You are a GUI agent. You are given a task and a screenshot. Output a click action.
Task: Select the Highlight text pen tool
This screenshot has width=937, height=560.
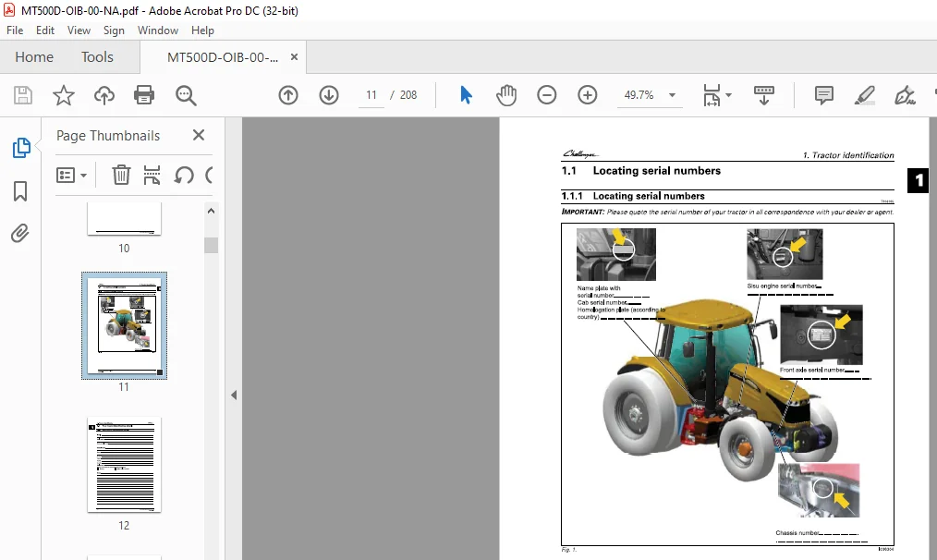(x=865, y=95)
